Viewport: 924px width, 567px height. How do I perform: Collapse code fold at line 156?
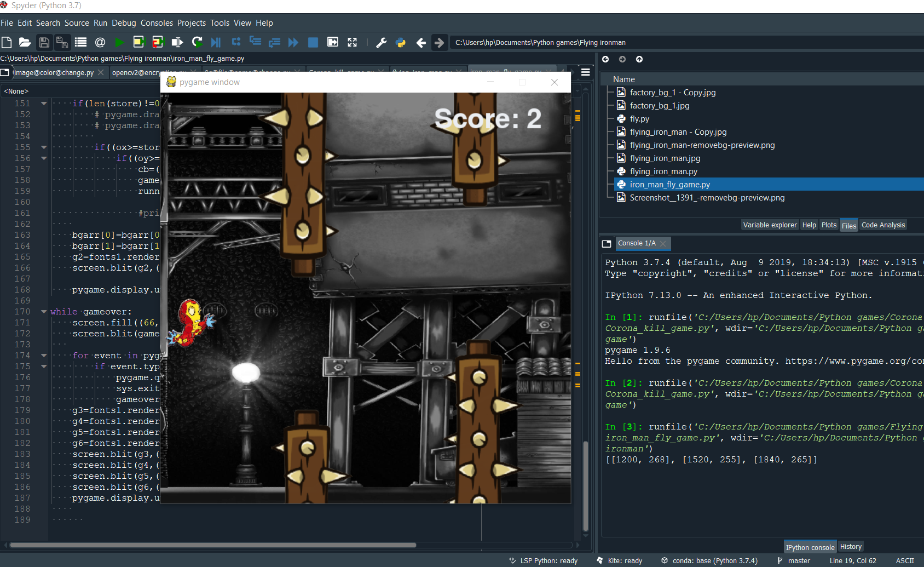tap(44, 158)
